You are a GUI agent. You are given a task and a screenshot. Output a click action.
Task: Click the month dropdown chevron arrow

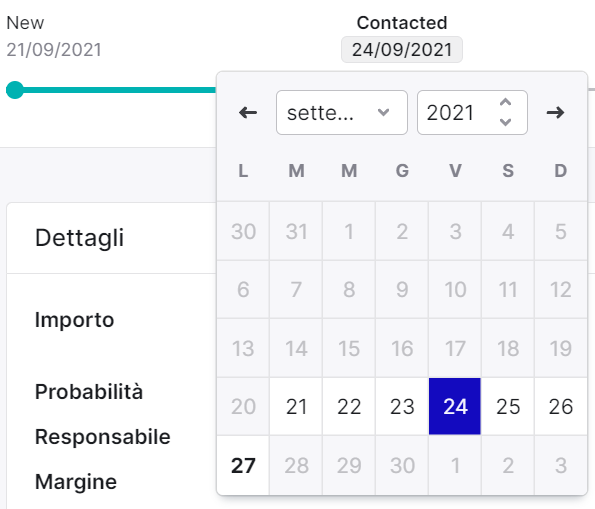[384, 112]
